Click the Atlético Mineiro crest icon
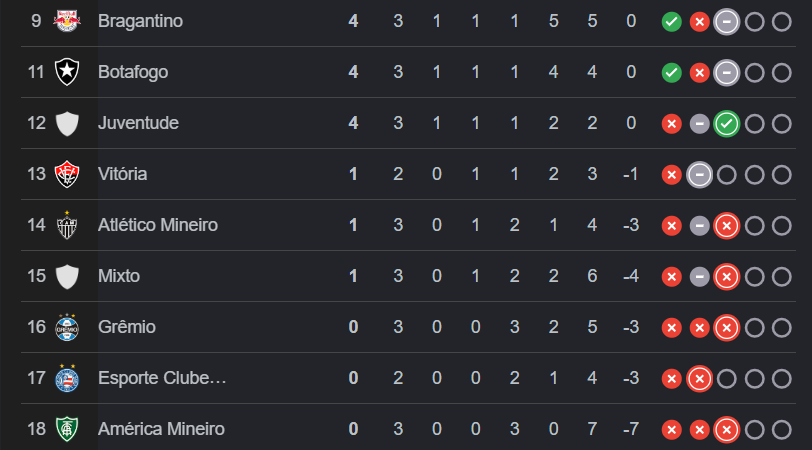 (68, 225)
